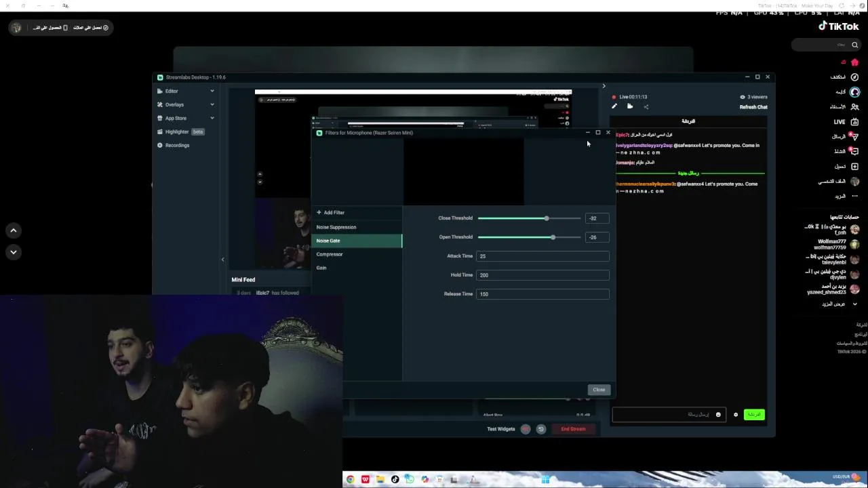Screen dimensions: 868x488
Task: Adjust the Close Threshold slider
Action: tap(529, 218)
